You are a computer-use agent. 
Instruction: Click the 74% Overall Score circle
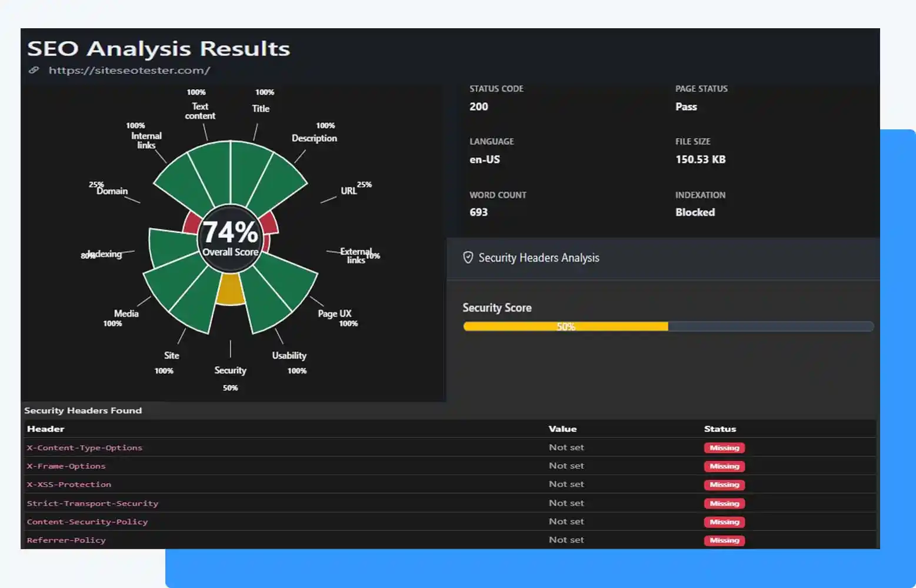tap(230, 238)
